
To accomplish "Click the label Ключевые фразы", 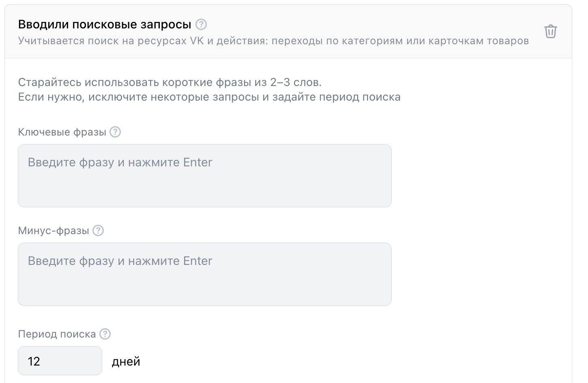I will 62,131.
